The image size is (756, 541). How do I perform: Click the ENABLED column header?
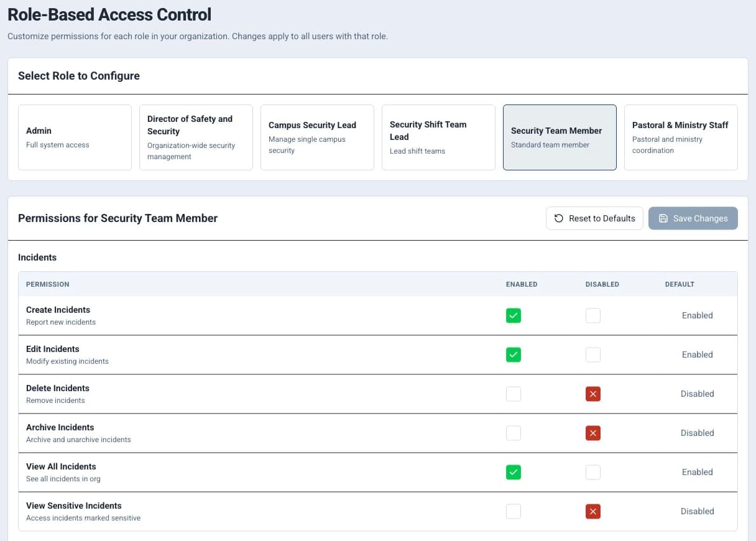pos(522,284)
